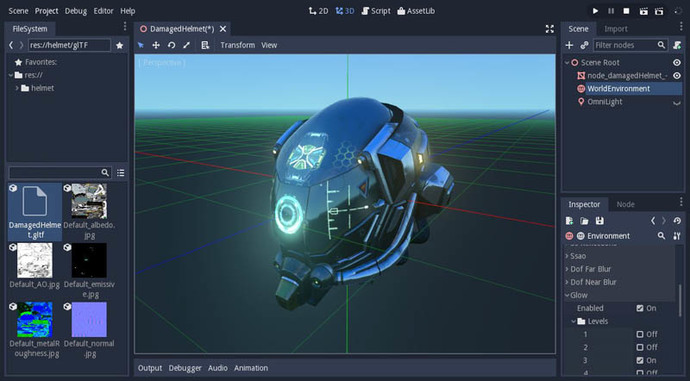Play the edited scene clapperboard icon
The height and width of the screenshot is (381, 690).
pos(643,11)
